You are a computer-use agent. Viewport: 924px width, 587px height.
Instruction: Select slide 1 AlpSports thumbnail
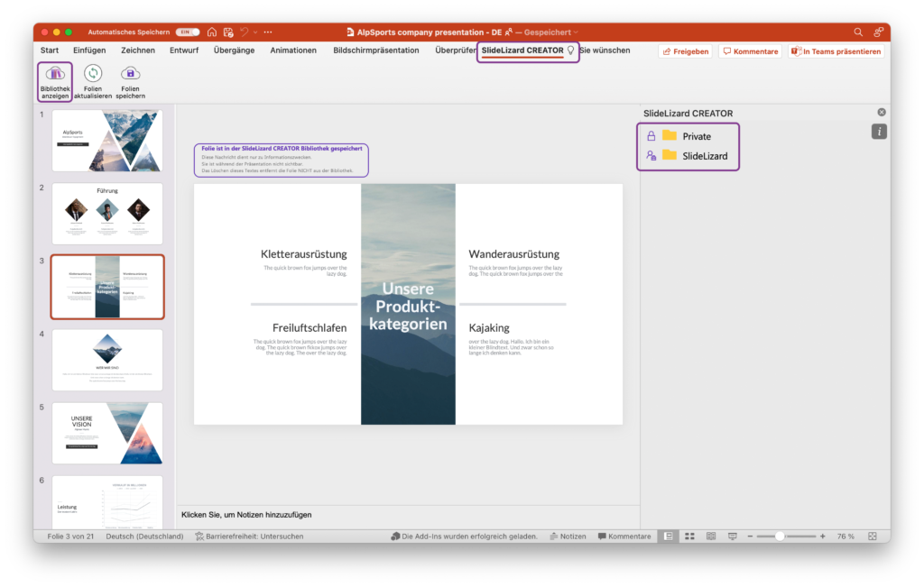pyautogui.click(x=107, y=141)
